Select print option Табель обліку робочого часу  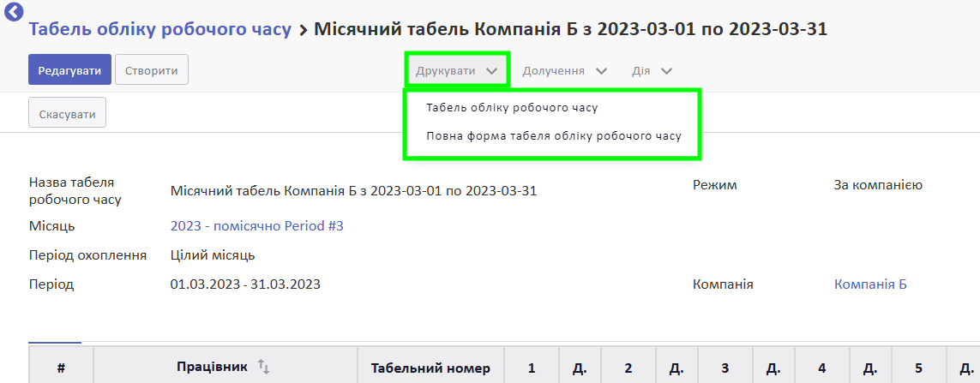(x=513, y=107)
